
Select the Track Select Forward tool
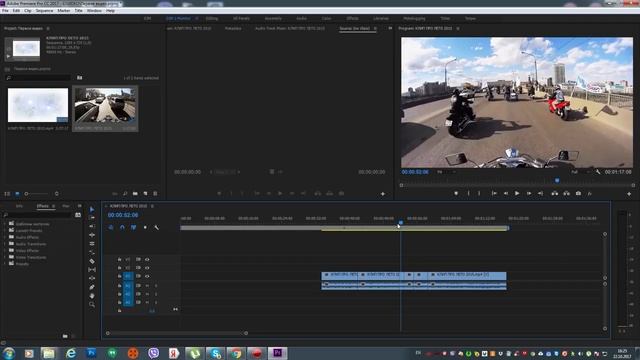(x=92, y=218)
